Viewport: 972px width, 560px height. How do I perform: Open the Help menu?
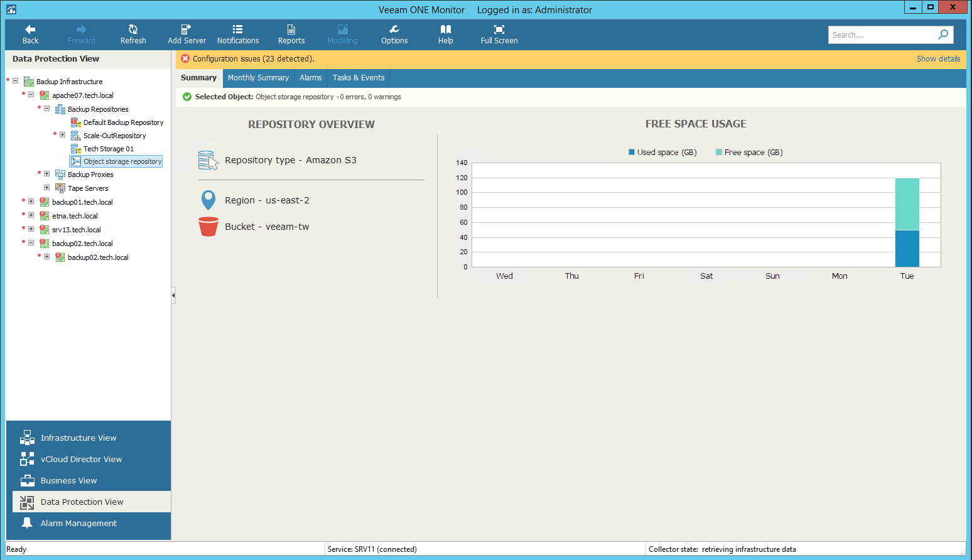[x=446, y=35]
